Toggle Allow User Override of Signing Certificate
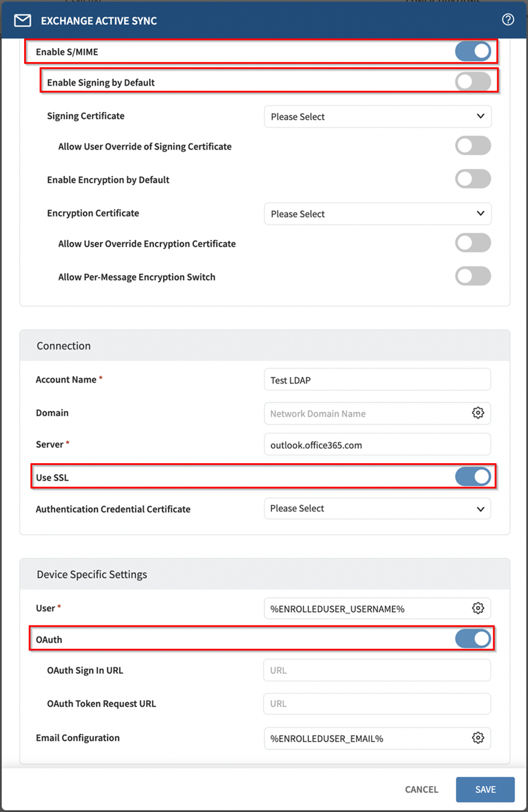528x812 pixels. pos(473,146)
